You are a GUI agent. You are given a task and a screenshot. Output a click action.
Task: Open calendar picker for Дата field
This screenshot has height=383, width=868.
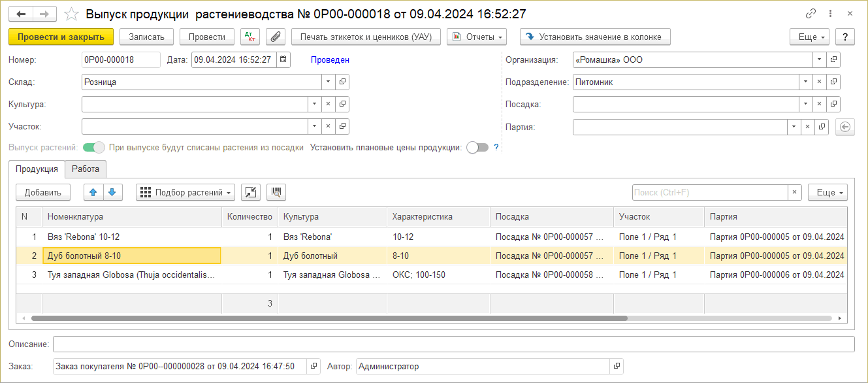[283, 59]
